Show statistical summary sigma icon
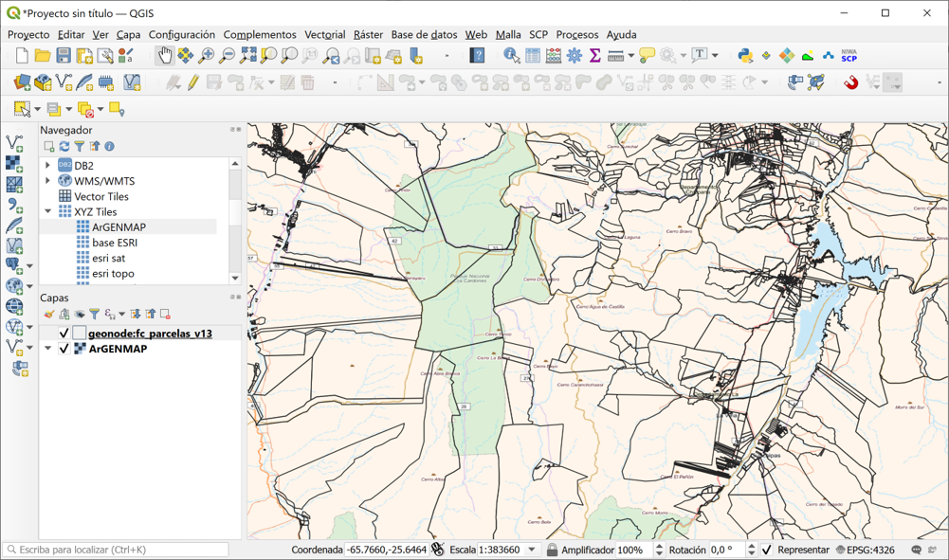The image size is (949, 560). 595,56
